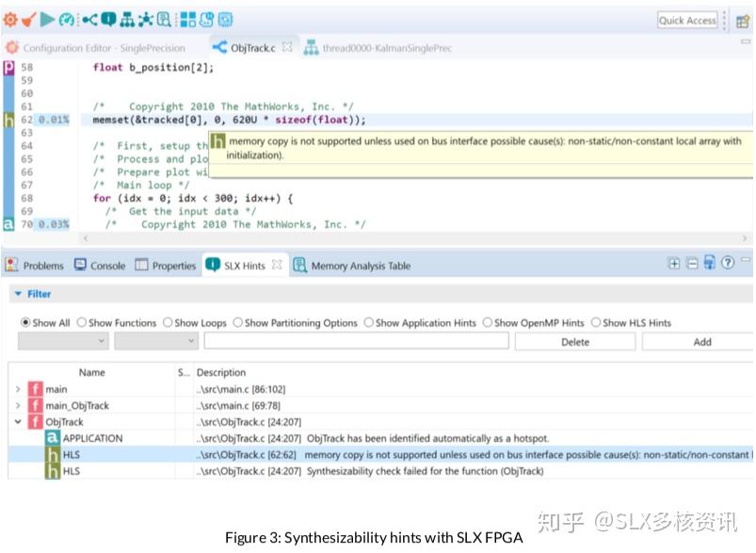Click the share-shaped source view toolbar icon
Image resolution: width=756 pixels, height=553 pixels.
[89, 20]
